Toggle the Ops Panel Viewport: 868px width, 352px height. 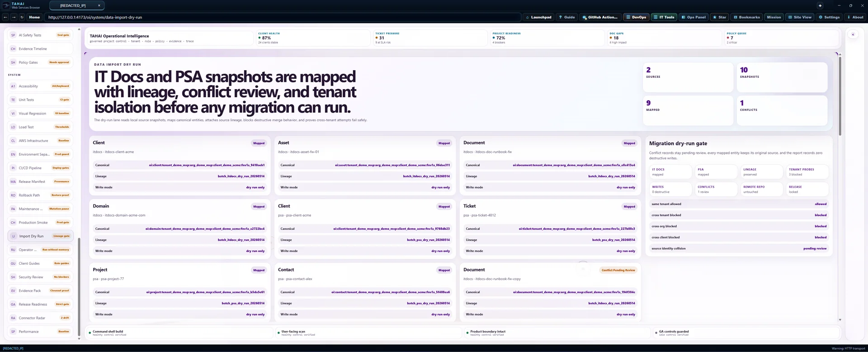coord(693,17)
